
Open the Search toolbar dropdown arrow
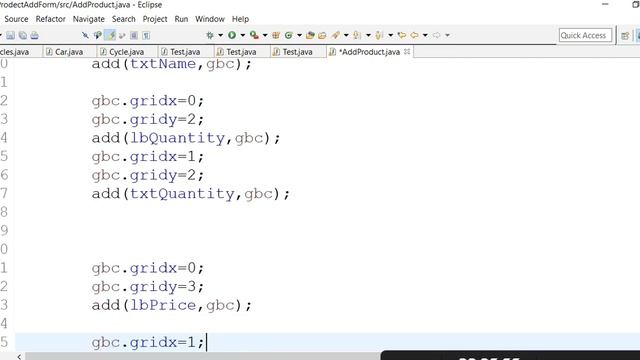[x=346, y=36]
